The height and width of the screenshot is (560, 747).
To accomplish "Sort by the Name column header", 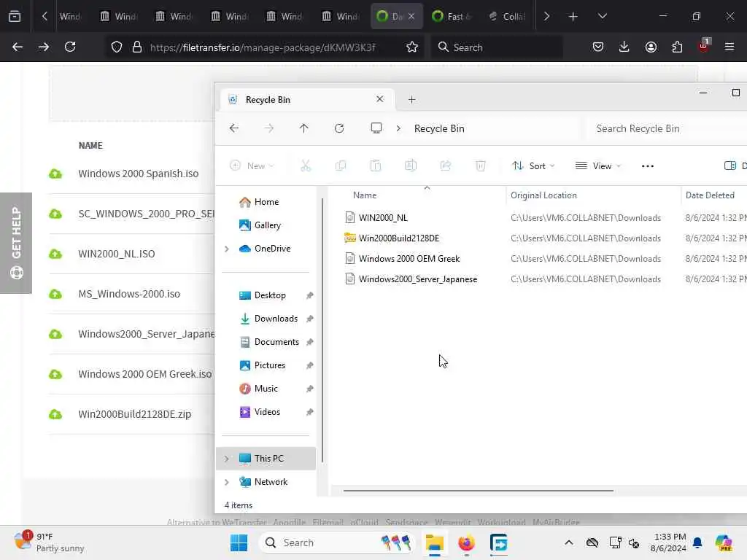I will pyautogui.click(x=365, y=195).
